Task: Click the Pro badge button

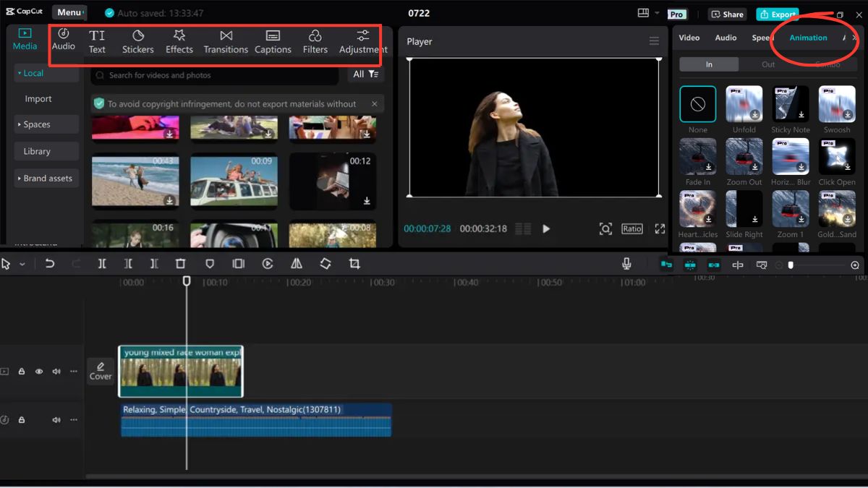Action: [677, 14]
